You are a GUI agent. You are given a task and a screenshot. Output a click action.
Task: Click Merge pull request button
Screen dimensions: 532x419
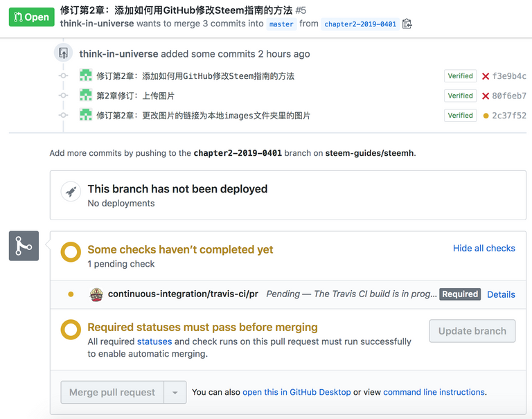tap(112, 392)
